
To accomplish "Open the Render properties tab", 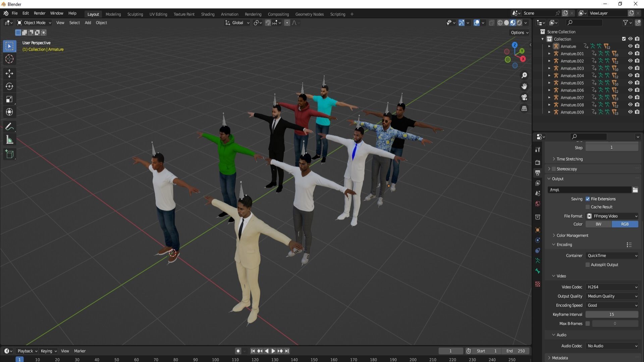I will coord(538,163).
